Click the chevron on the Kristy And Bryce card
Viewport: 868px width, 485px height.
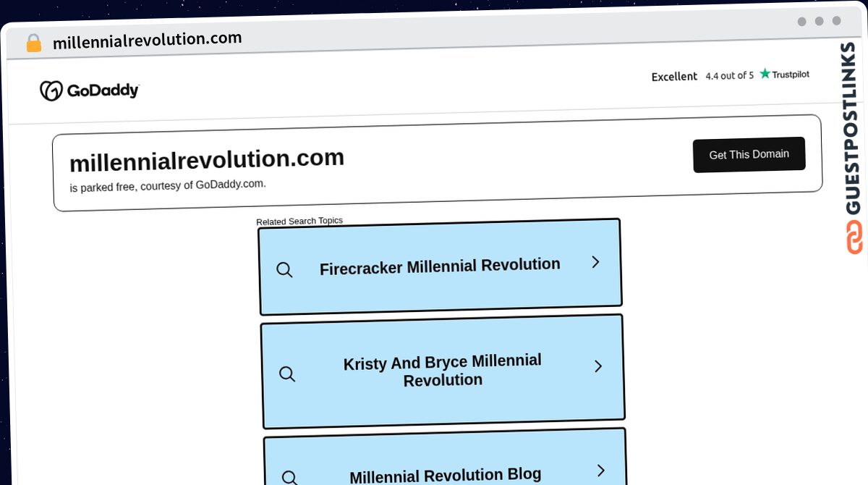pos(598,366)
